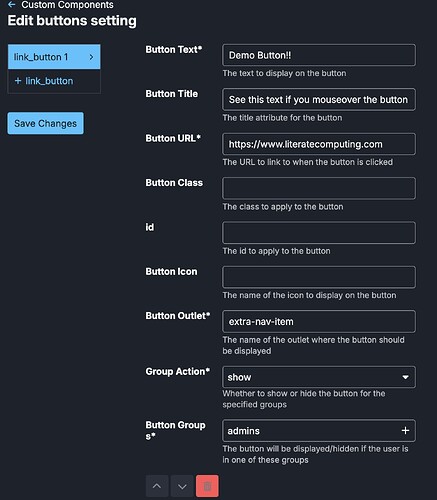The image size is (437, 500).
Task: Delete this link_button with the trash icon
Action: [x=207, y=486]
